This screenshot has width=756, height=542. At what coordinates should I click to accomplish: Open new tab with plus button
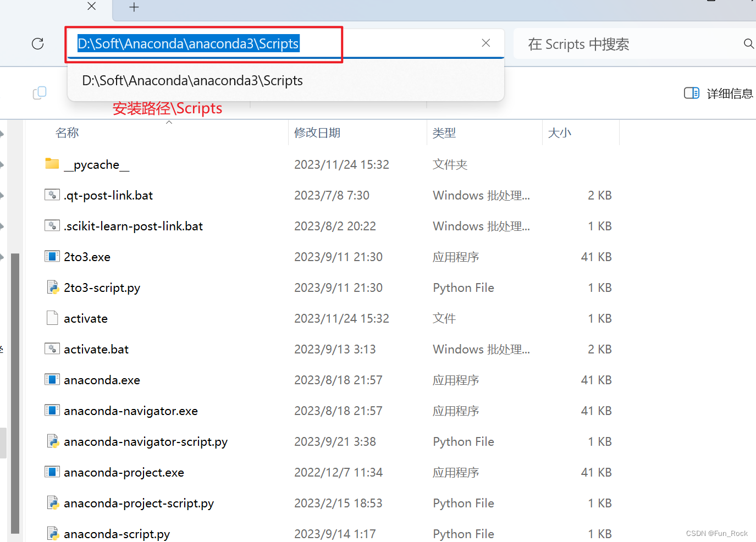click(x=134, y=7)
